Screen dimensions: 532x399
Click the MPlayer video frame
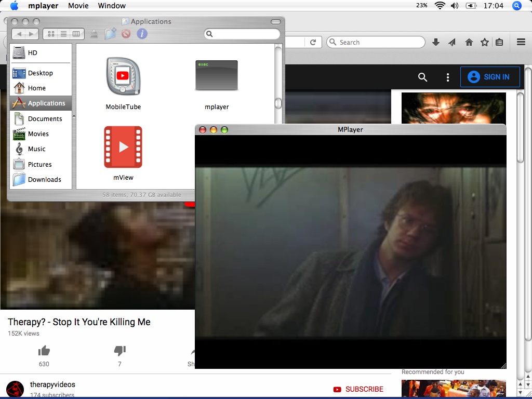(x=351, y=251)
